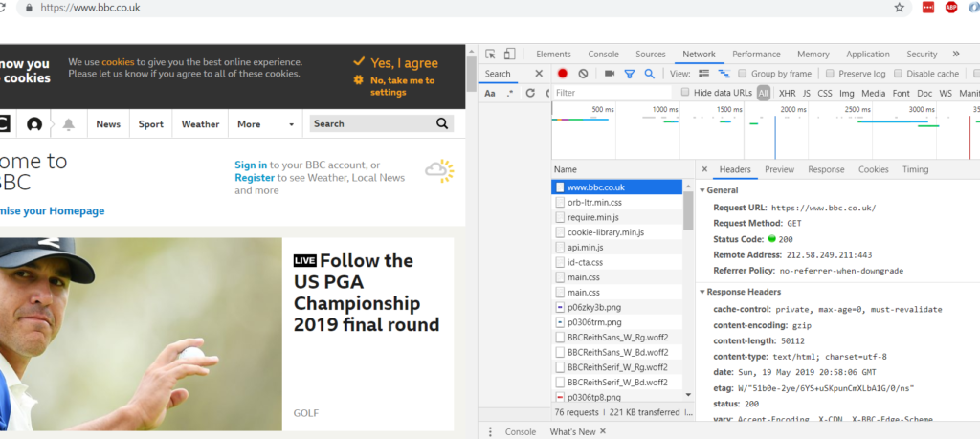Bookmark this page with the star icon
This screenshot has width=980, height=439.
pyautogui.click(x=899, y=8)
